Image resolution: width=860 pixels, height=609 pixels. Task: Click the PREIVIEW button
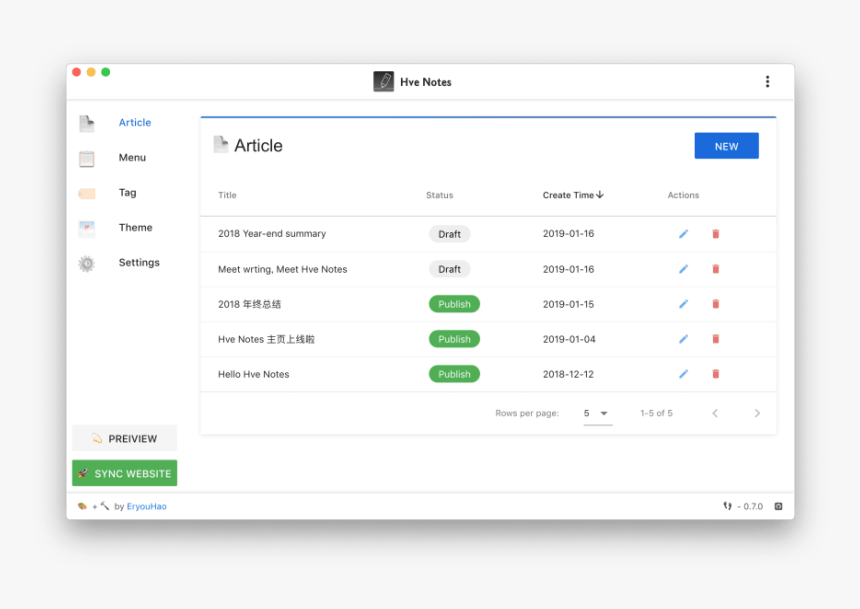click(125, 438)
